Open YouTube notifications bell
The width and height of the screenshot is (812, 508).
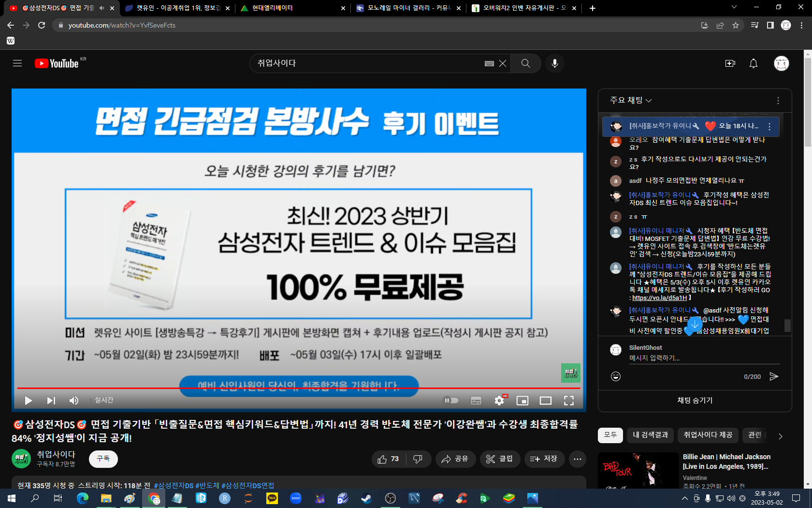pyautogui.click(x=753, y=63)
